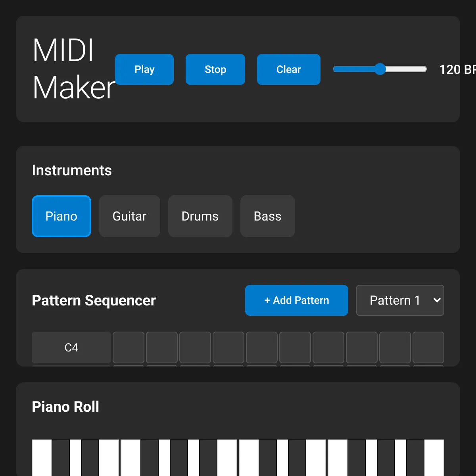Enable the second step of the C4 row

coord(162,347)
